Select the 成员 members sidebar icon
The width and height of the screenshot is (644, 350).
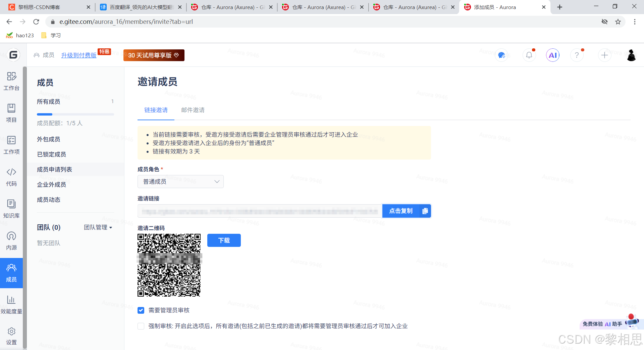coord(11,273)
